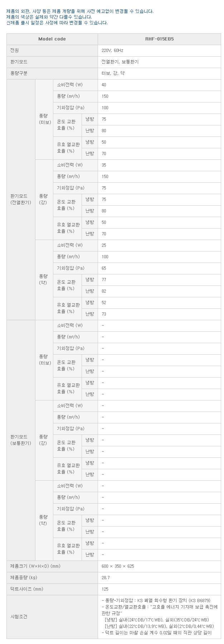Click the 풍량 (터보) cell under 전열환기

[x=44, y=119]
